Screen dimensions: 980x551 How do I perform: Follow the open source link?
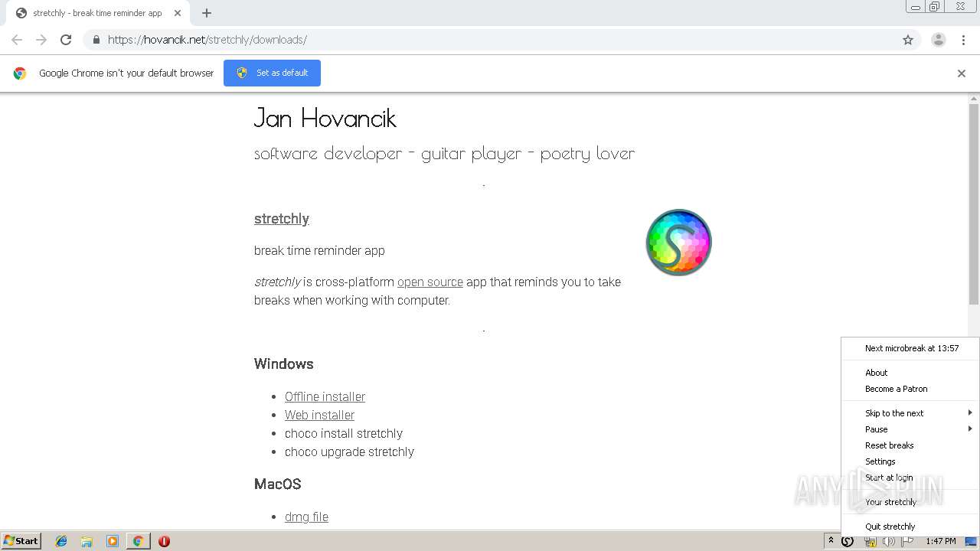[x=430, y=282]
